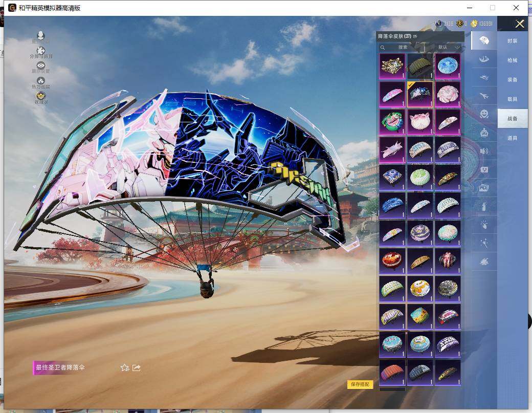Screen dimensions: 532x413
Task: Switch to the 枪械 tab
Action: point(512,60)
